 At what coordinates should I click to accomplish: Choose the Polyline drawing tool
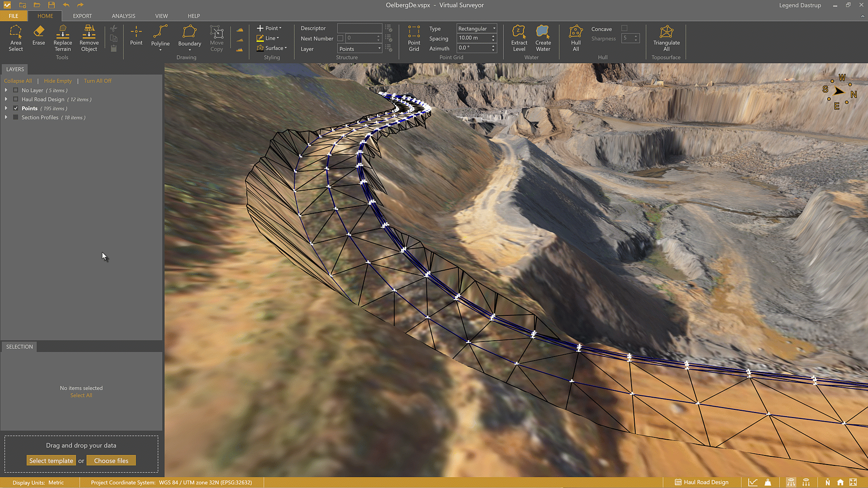[x=160, y=36]
